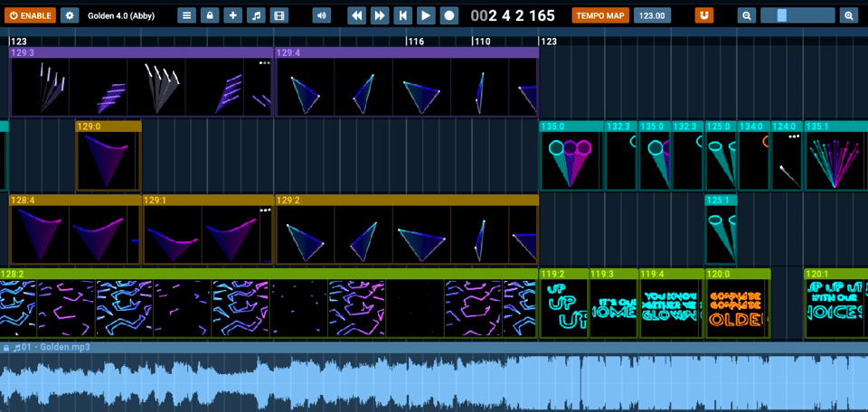Click the 123.00 tempo value field
Image resolution: width=868 pixels, height=412 pixels.
pyautogui.click(x=652, y=15)
